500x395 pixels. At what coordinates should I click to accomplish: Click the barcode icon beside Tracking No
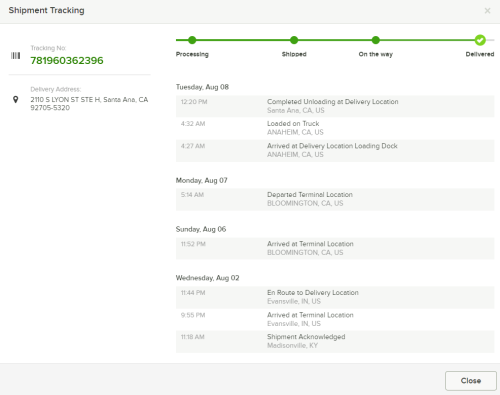click(15, 56)
